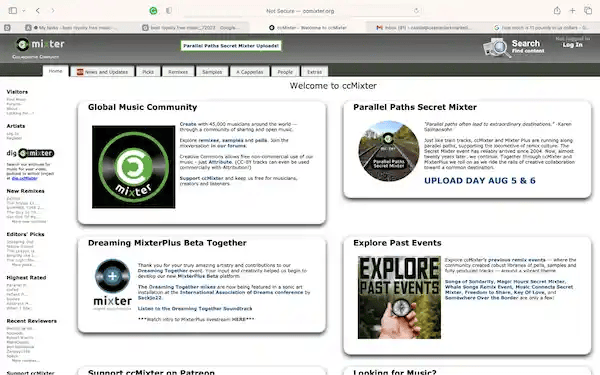Click the RSS icon on News tab
The width and height of the screenshot is (600, 375).
pos(80,72)
